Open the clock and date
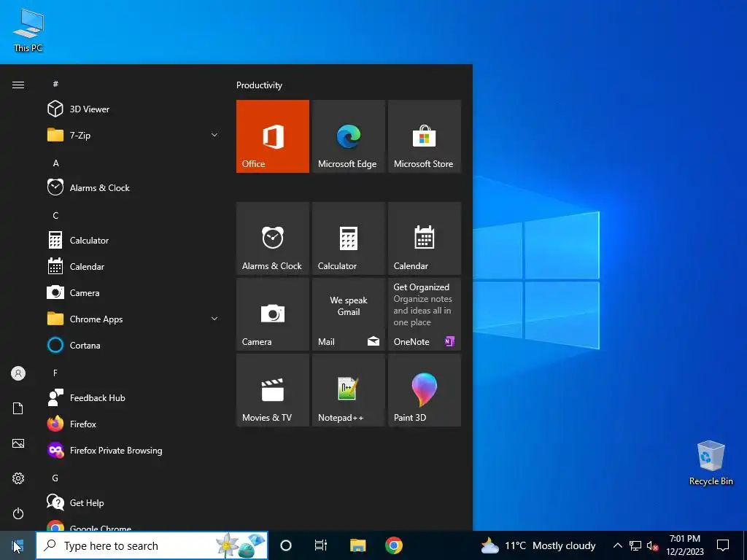 [x=685, y=545]
